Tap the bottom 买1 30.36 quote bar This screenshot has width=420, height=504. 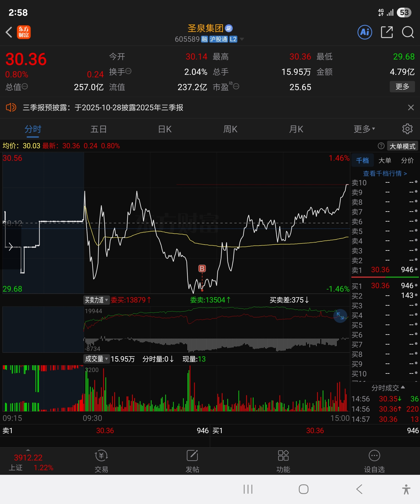tap(315, 431)
